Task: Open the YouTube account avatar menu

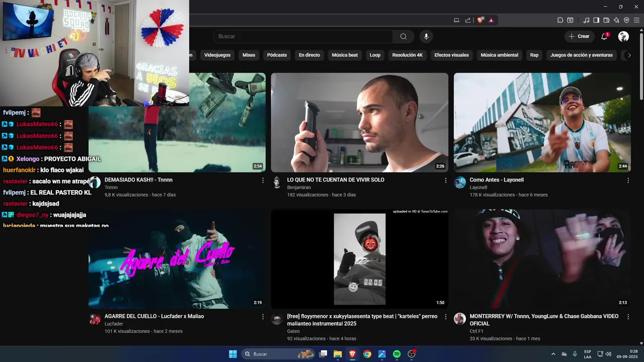Action: (x=623, y=36)
